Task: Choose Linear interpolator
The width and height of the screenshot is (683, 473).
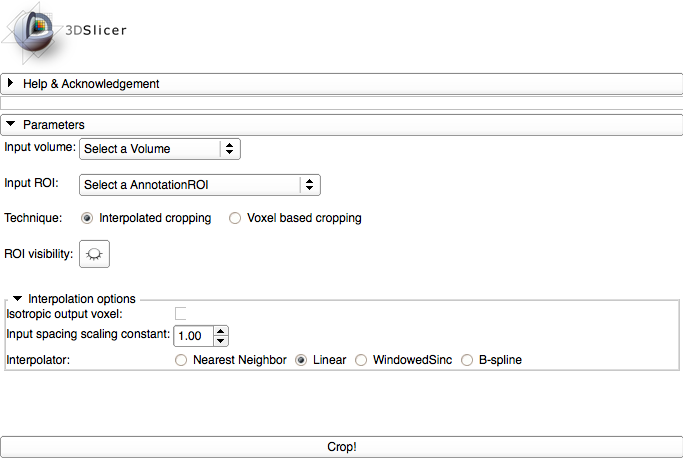Action: click(x=301, y=360)
